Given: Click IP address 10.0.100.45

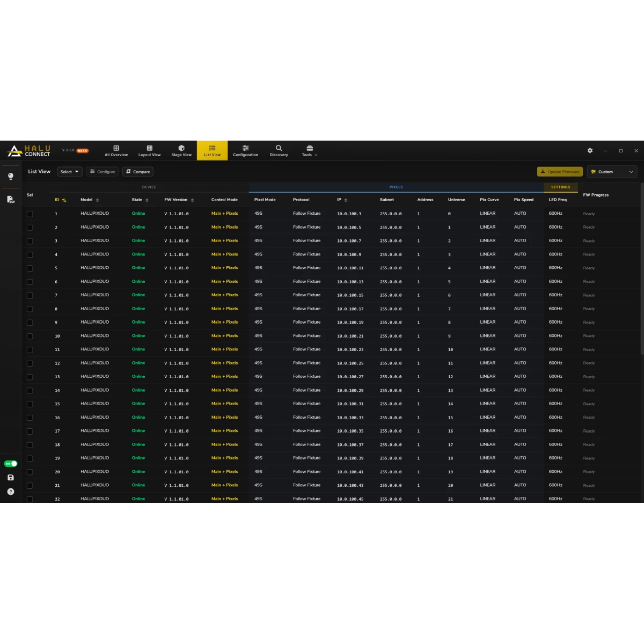Looking at the screenshot, I should (350, 499).
